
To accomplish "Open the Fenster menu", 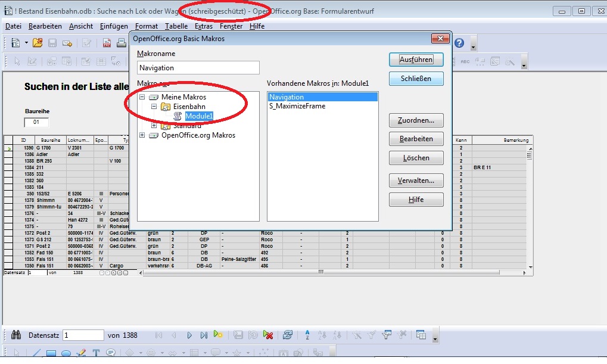I will (x=231, y=26).
